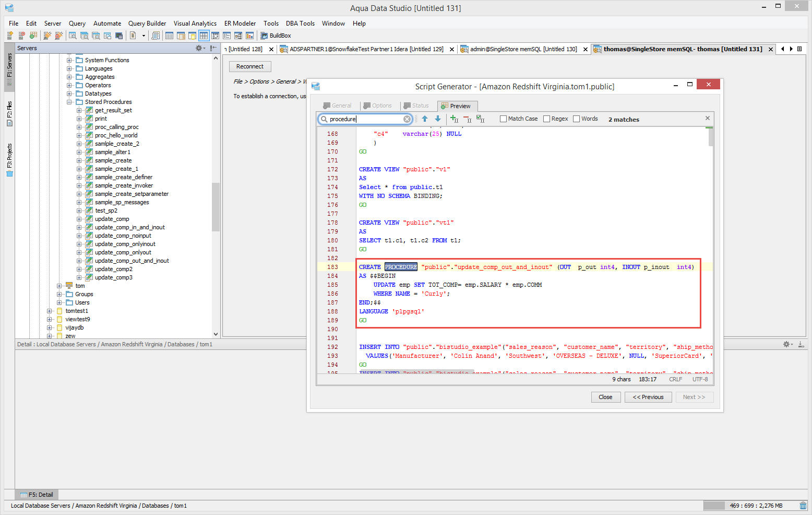Open the DBA Tools menu
Screen dimensions: 812x515
tap(300, 24)
